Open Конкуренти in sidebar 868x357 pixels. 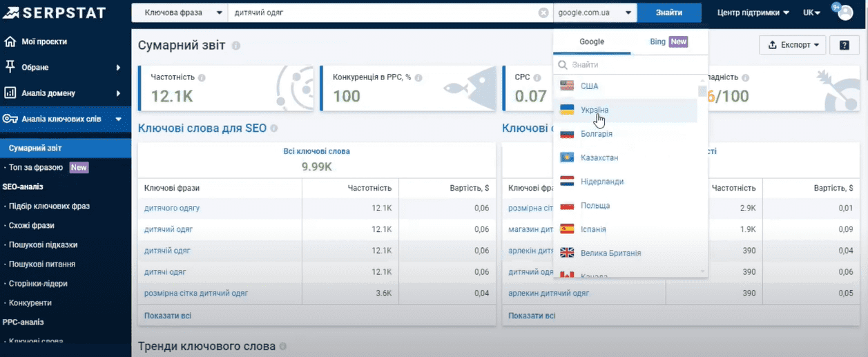click(x=30, y=302)
